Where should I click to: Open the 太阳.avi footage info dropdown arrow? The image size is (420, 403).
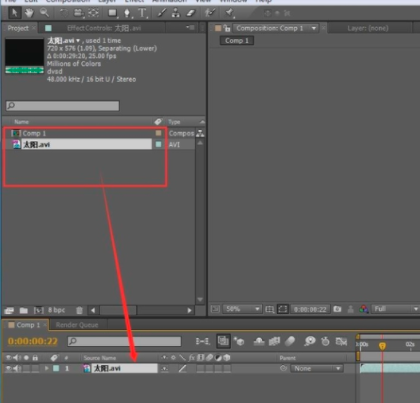78,41
